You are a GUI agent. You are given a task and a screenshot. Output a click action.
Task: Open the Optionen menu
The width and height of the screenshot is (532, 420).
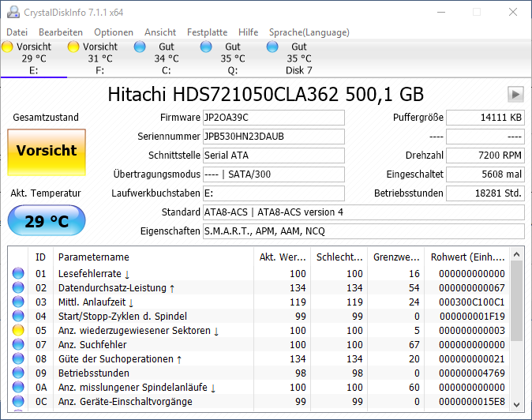(114, 32)
